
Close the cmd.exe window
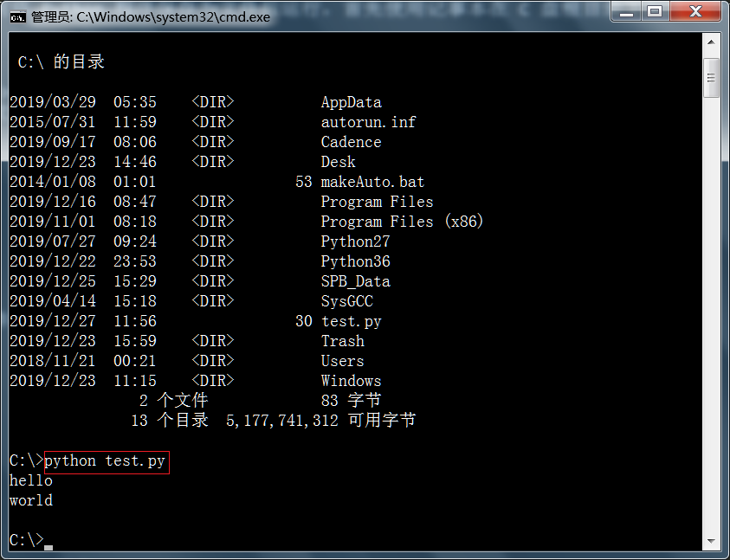(694, 11)
